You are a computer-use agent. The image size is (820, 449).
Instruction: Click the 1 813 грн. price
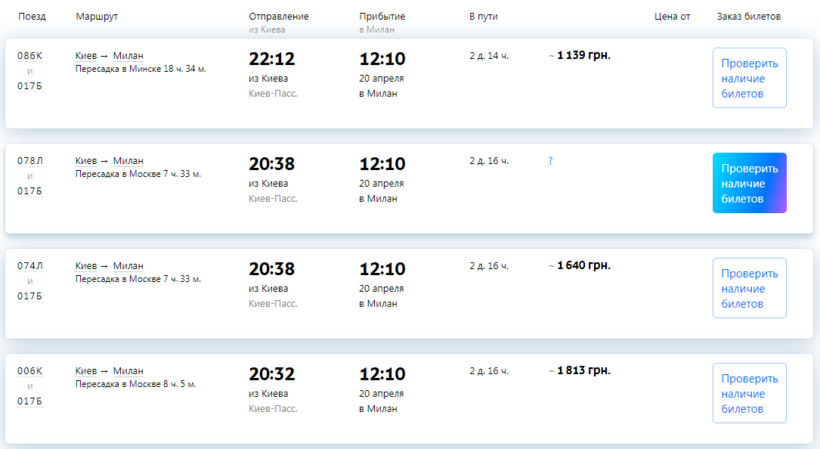583,371
